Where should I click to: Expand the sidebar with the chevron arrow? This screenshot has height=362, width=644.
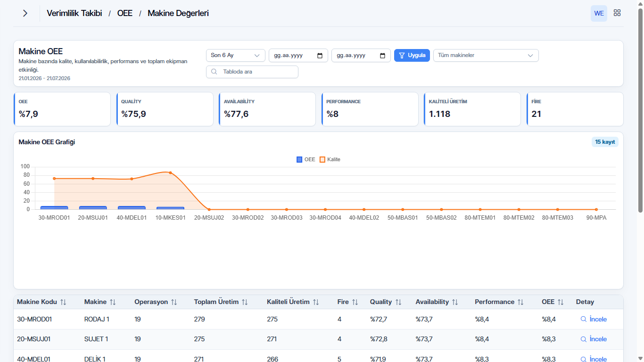tap(25, 13)
